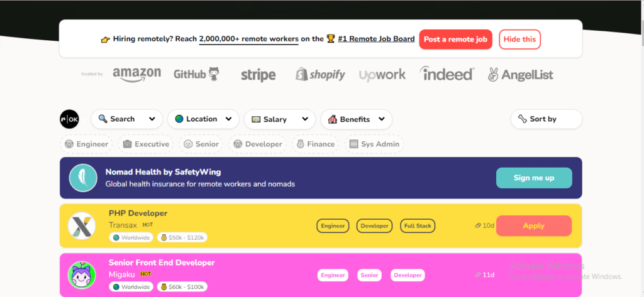Click Worldwide badge on Migaku job

click(x=131, y=287)
